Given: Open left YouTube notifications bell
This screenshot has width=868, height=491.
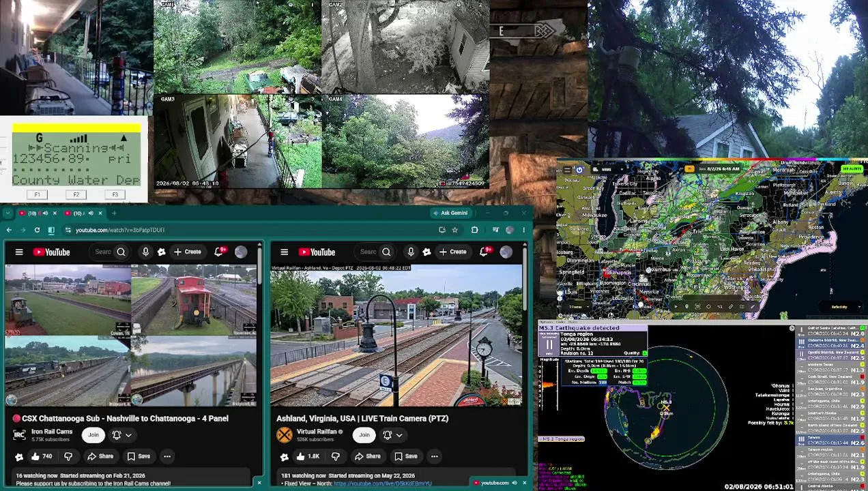Looking at the screenshot, I should (x=220, y=252).
